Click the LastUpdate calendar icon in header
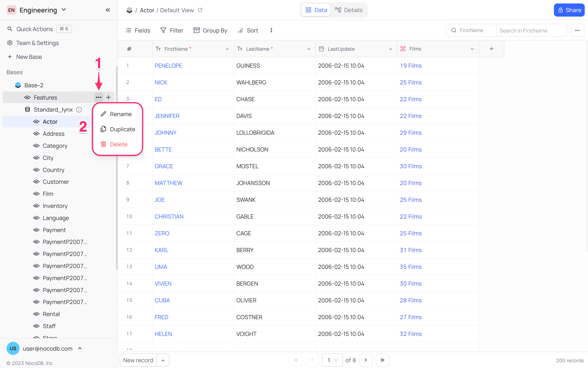The width and height of the screenshot is (588, 368). point(321,49)
